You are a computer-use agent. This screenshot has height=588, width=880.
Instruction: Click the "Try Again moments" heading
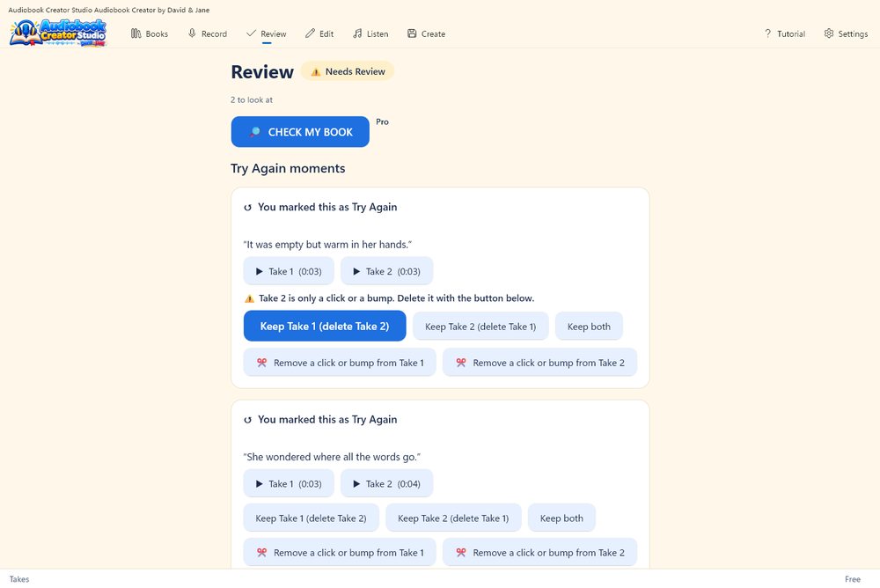[288, 168]
